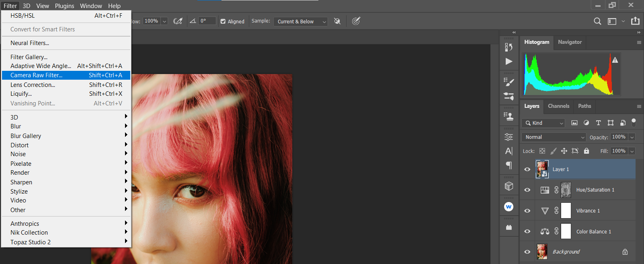Screen dimensions: 644x264
Task: Uncheck the Aligned checkbox
Action: coord(223,21)
